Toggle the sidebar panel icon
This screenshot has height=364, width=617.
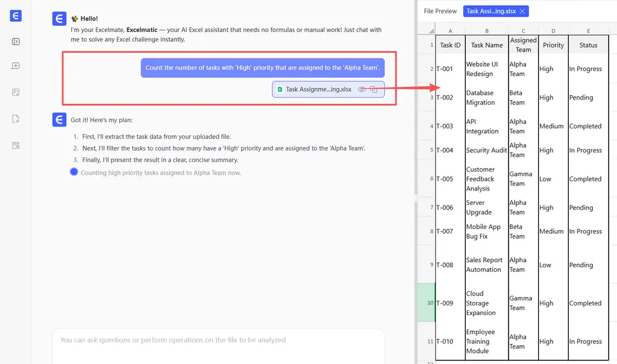pos(16,42)
